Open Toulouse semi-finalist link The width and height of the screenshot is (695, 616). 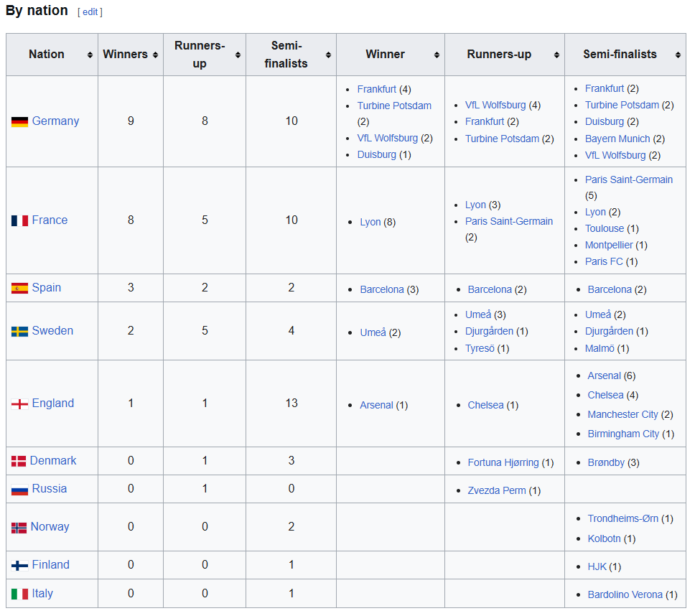(605, 229)
